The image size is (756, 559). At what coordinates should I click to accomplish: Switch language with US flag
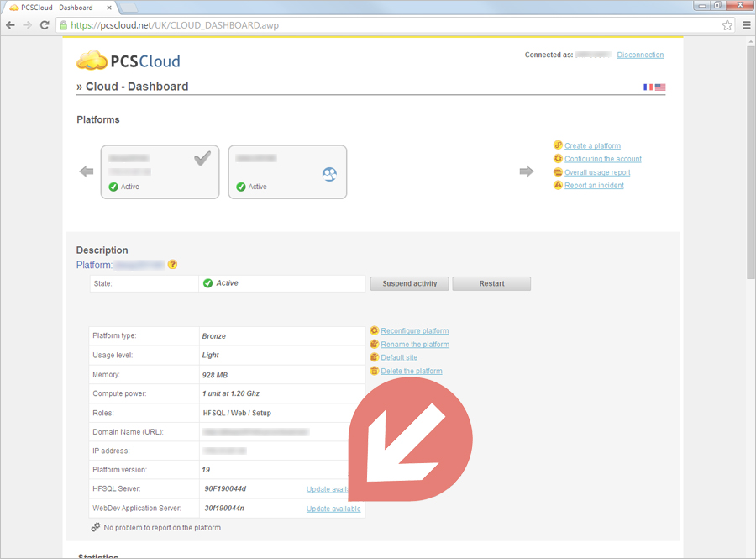pyautogui.click(x=660, y=87)
